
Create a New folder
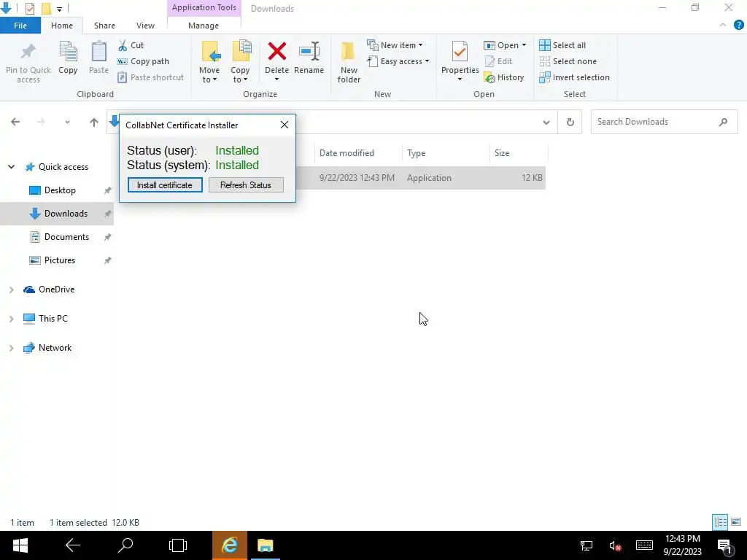(349, 63)
